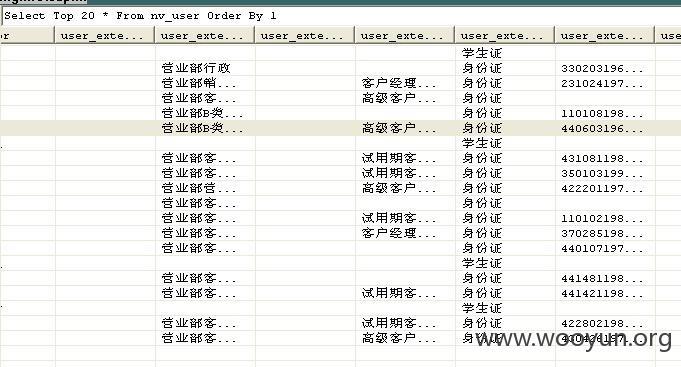Click '身份证' in the 441421198... row
Image resolution: width=681 pixels, height=367 pixels.
coord(482,294)
